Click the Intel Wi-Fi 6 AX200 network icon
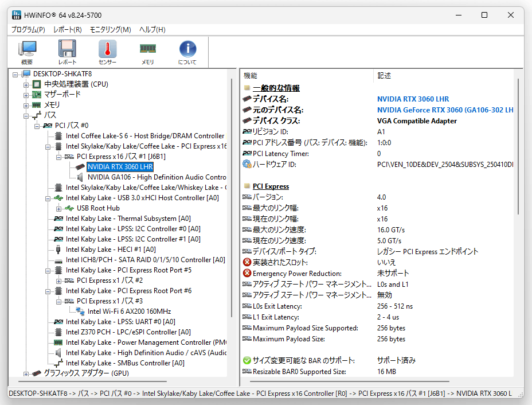This screenshot has width=532, height=405. coord(80,311)
